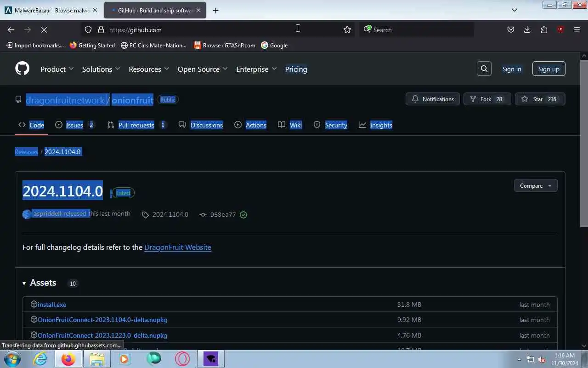Expand the Open Source menu
588x368 pixels.
tap(203, 69)
